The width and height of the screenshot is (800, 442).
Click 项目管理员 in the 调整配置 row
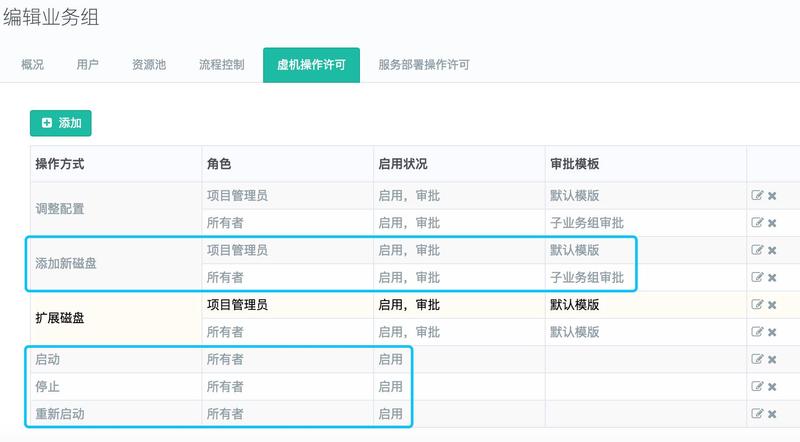[x=237, y=195]
